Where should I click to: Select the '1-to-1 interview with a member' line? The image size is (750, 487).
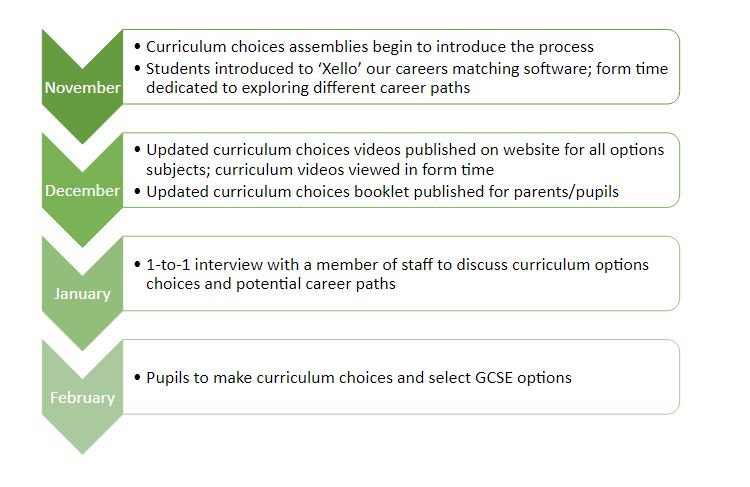point(397,265)
